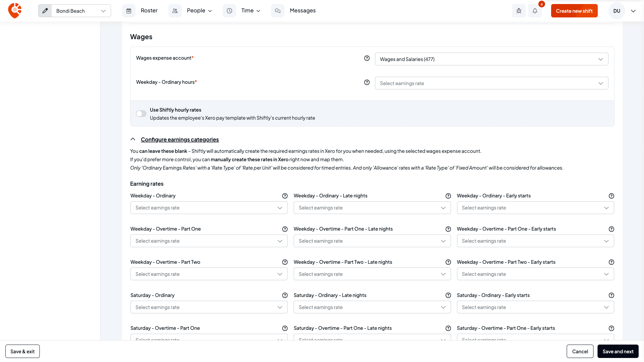Click help icon for Wages expense account
Viewport: 644px width, 362px height.
367,58
